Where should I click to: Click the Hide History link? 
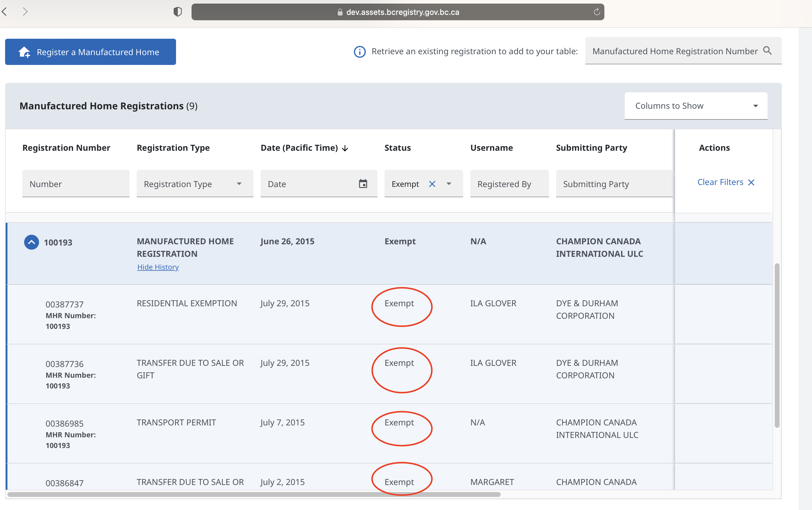click(x=158, y=267)
